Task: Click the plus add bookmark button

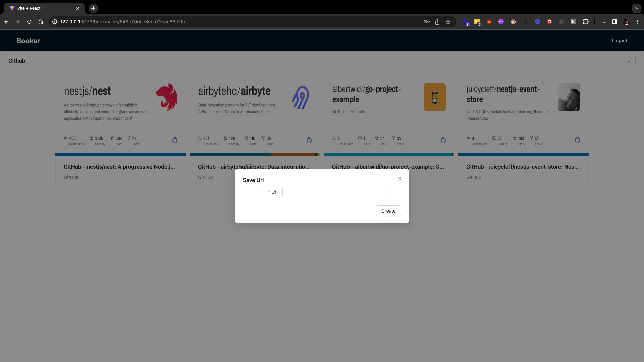Action: tap(629, 61)
